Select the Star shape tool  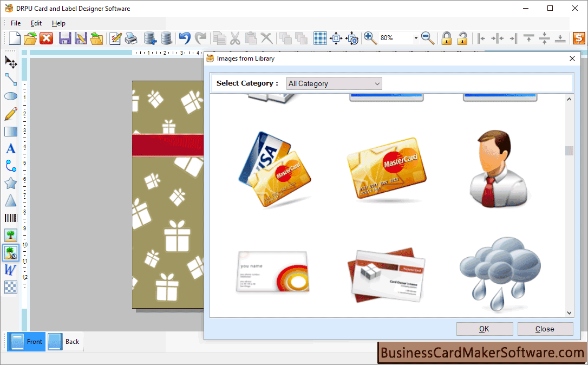10,184
